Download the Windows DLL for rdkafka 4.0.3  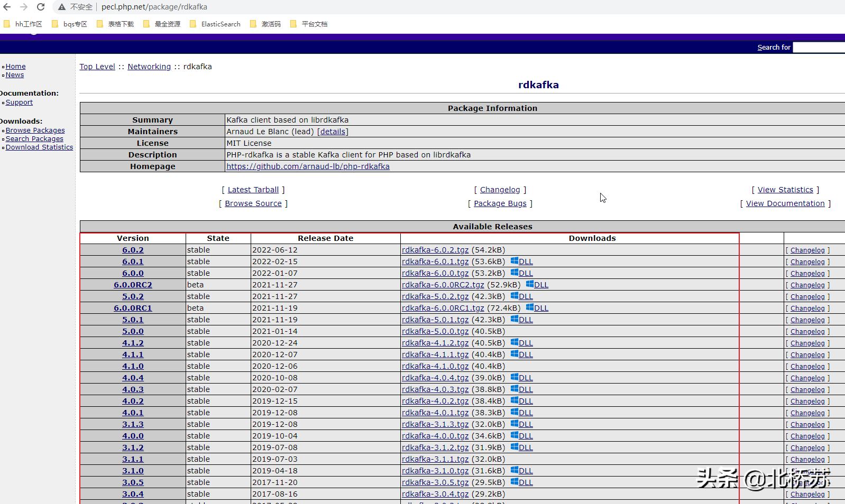[522, 389]
